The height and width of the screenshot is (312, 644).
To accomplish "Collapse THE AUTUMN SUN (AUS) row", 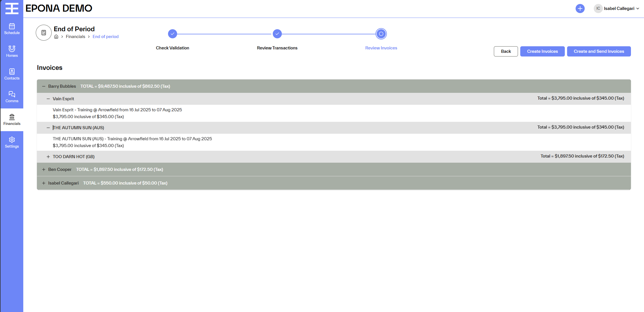I will [x=48, y=128].
